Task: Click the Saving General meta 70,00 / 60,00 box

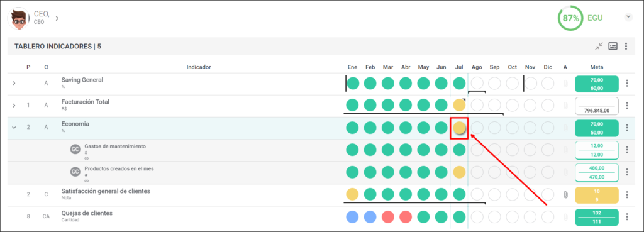Action: [597, 84]
